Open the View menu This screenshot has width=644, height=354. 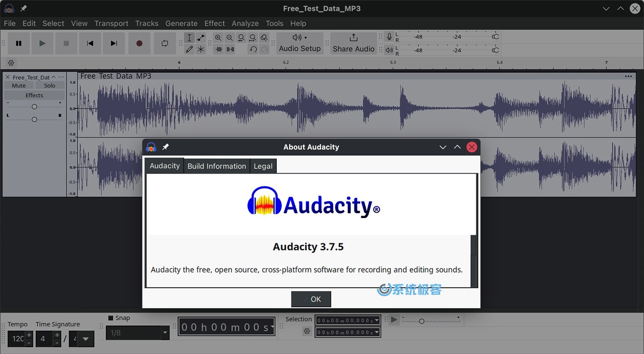pyautogui.click(x=79, y=23)
